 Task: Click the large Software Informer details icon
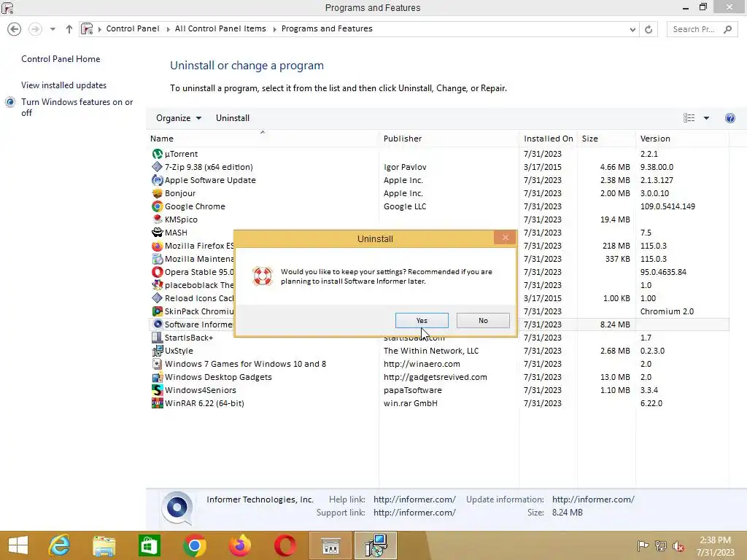pos(177,507)
